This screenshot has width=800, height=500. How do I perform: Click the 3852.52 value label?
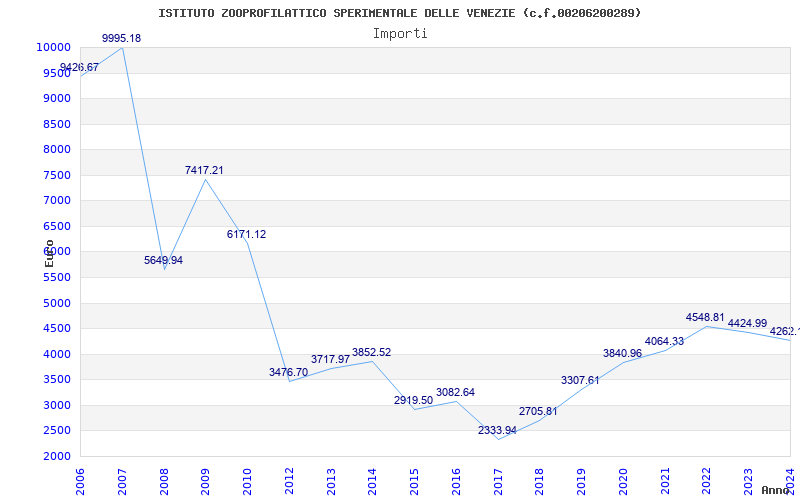click(x=371, y=353)
